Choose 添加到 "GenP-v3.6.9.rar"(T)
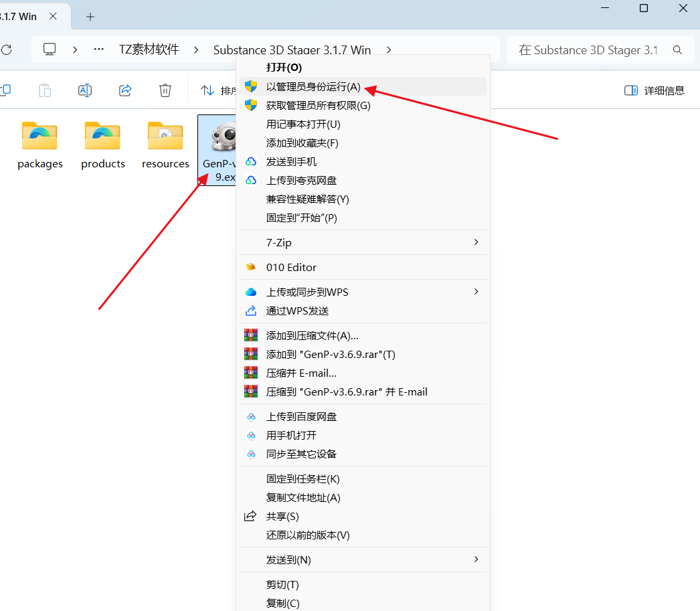 [363, 355]
